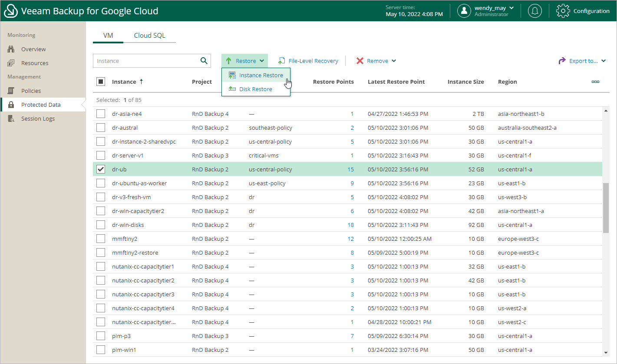The width and height of the screenshot is (617, 364).
Task: Open the 18 restore points for dr-win-disks
Action: tap(350, 225)
